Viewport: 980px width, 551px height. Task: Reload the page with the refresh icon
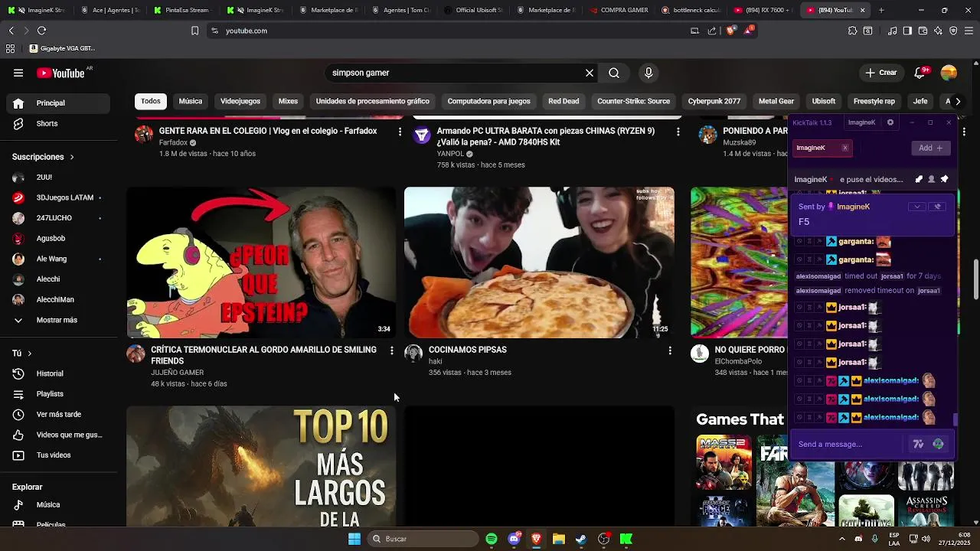tap(41, 31)
